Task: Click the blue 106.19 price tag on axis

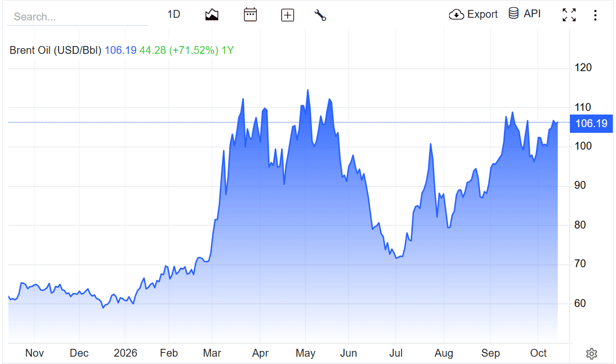Action: [591, 123]
